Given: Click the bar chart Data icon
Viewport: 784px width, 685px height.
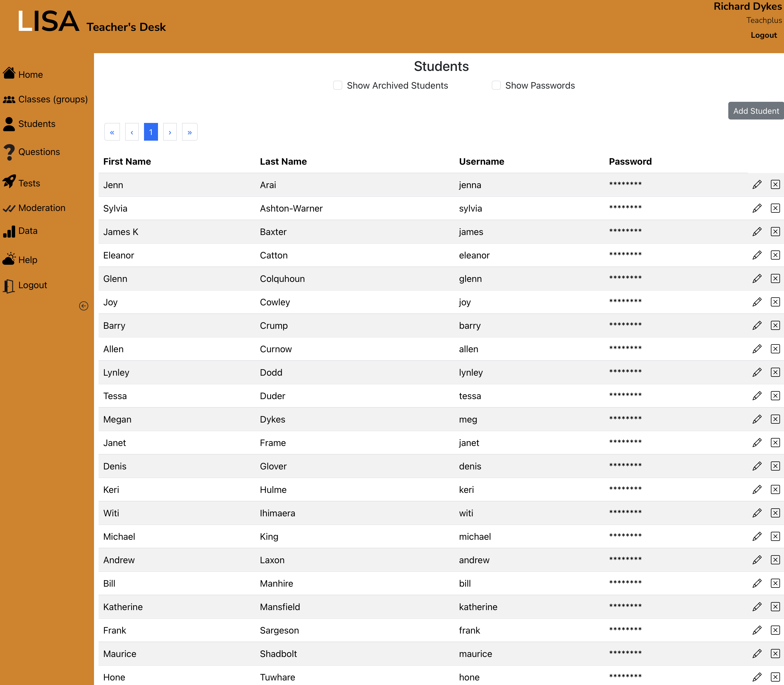Looking at the screenshot, I should (x=9, y=231).
